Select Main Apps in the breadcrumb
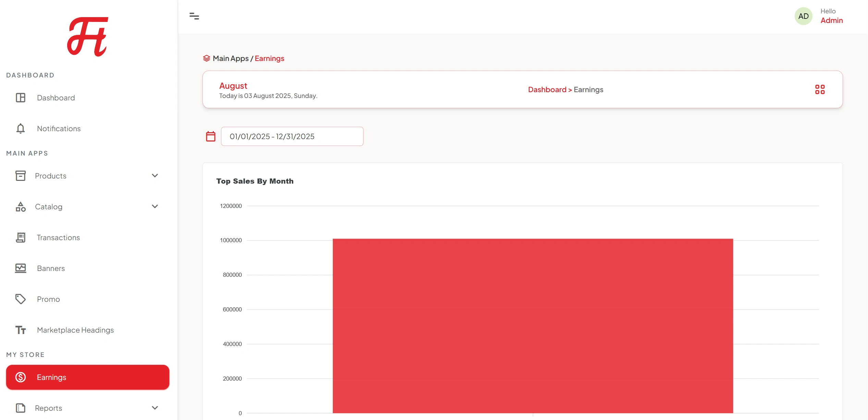This screenshot has width=868, height=420. 230,58
